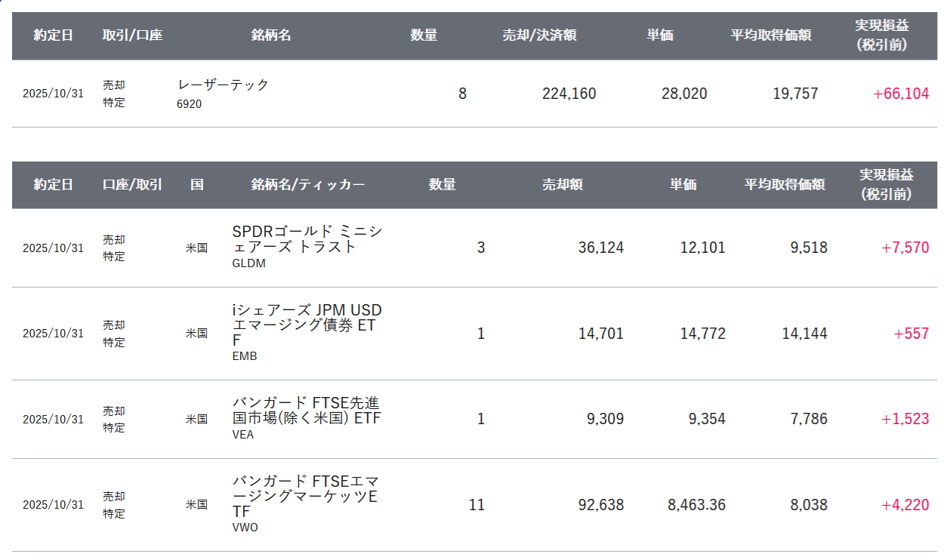The width and height of the screenshot is (950, 560).
Task: Select the VWO ticker symbol
Action: point(245,528)
